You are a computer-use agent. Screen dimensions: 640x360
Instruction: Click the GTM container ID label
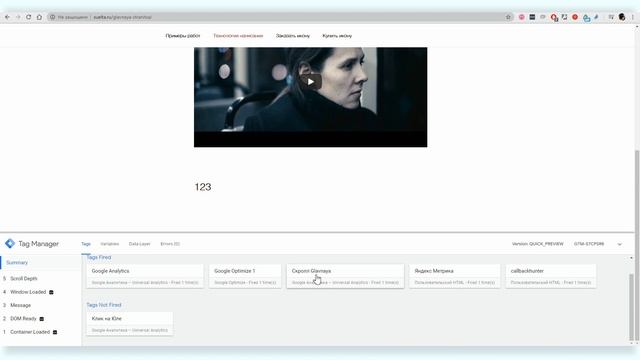pos(589,244)
